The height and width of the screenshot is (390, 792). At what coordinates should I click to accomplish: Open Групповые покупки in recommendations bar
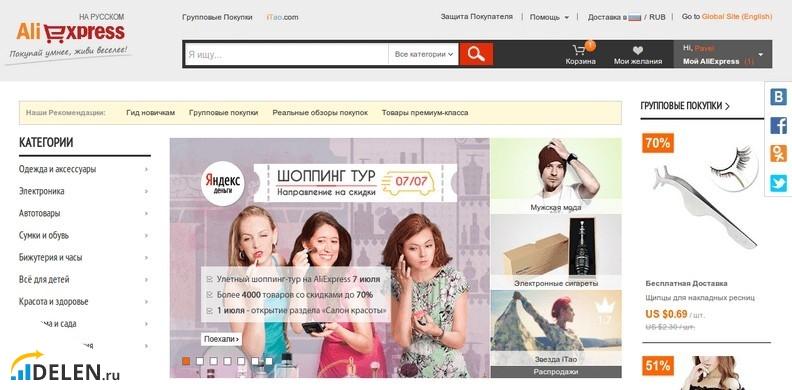coord(223,113)
